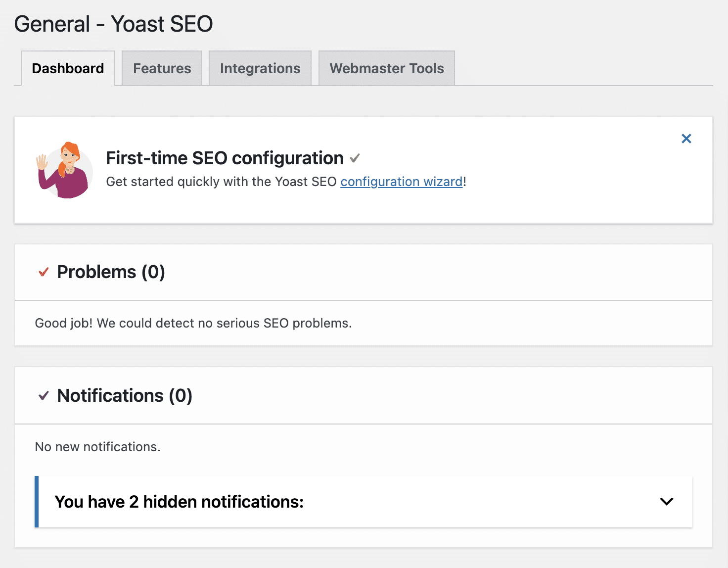Dismiss the First-time SEO configuration notice
Viewport: 728px width, 568px height.
tap(686, 139)
